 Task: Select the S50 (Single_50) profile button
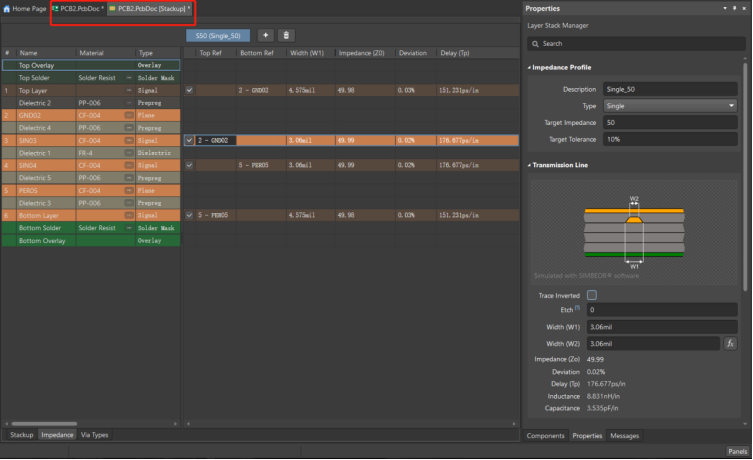218,35
